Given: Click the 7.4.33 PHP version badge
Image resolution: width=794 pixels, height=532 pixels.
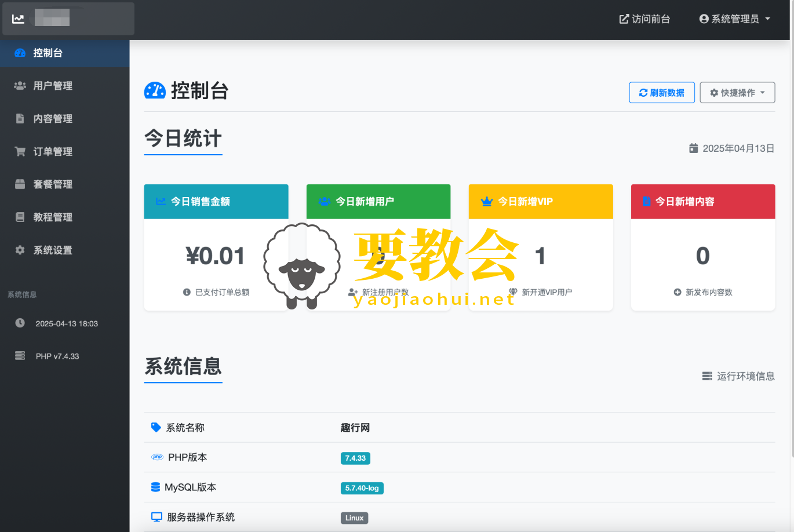Looking at the screenshot, I should (355, 458).
